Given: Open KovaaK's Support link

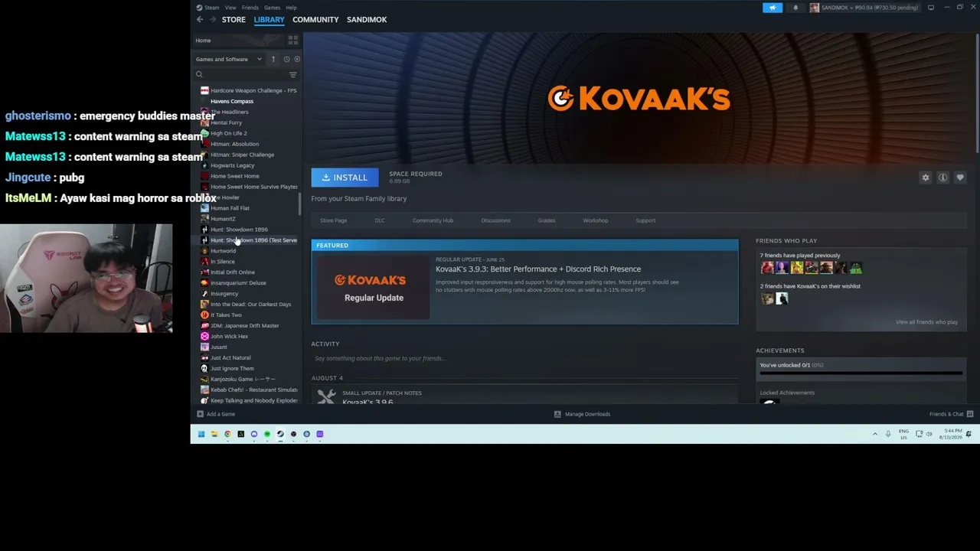Looking at the screenshot, I should [x=645, y=220].
